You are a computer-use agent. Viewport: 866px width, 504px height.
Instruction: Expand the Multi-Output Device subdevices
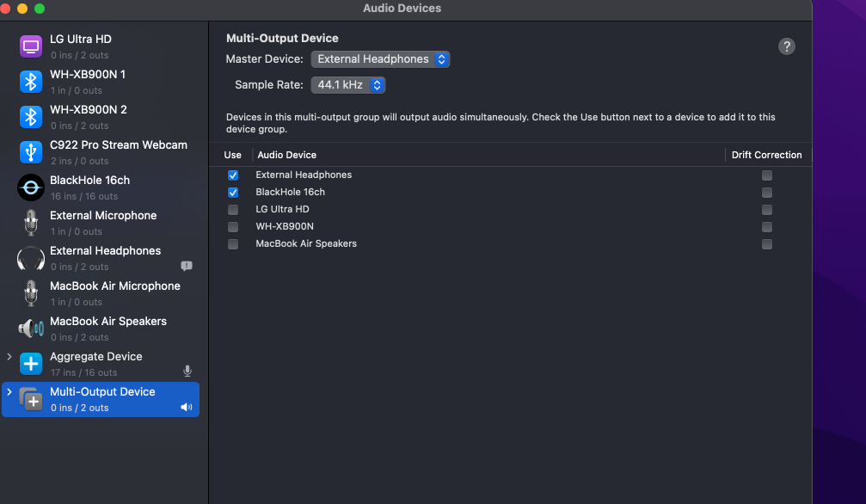tap(9, 392)
